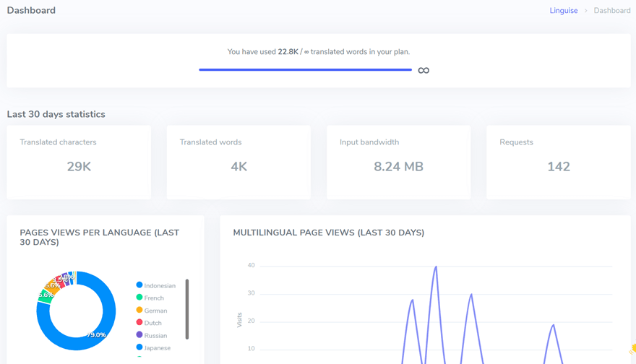
Task: Click the Pages Views Per Language title
Action: pos(100,237)
